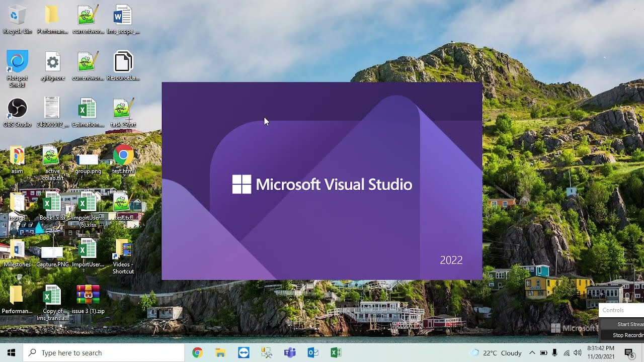Select the 243065512_ document icon
The height and width of the screenshot is (362, 644).
[52, 113]
